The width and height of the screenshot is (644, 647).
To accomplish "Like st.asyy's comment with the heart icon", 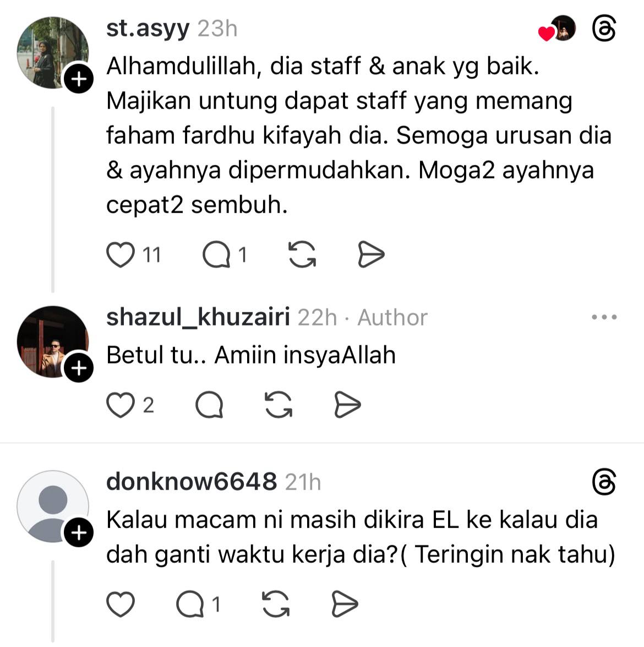I will click(x=121, y=254).
